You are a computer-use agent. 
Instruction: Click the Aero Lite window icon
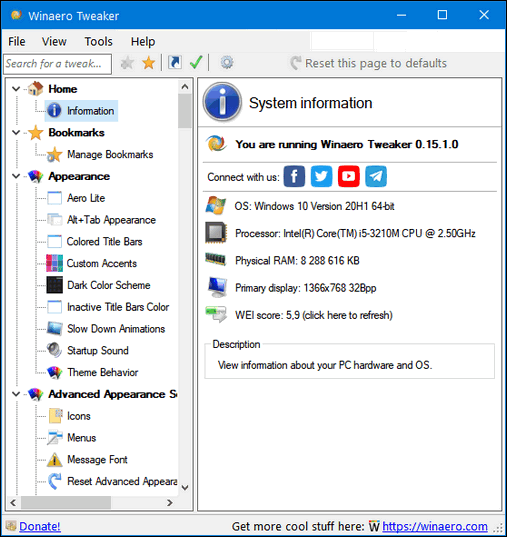pyautogui.click(x=54, y=198)
